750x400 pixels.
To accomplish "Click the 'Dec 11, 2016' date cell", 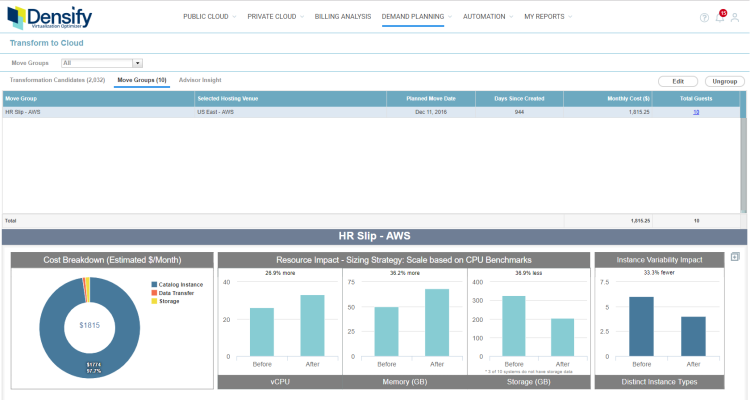I will 431,112.
